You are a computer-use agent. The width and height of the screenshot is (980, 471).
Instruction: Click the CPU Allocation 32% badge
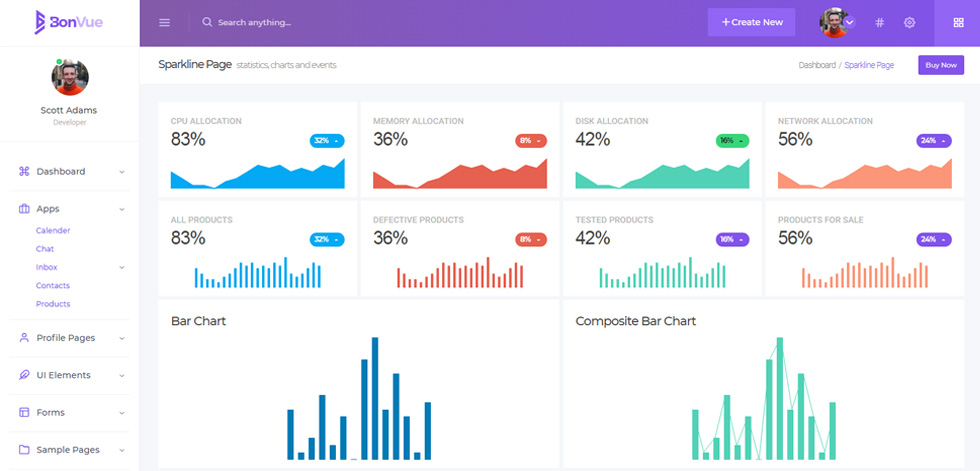[327, 141]
